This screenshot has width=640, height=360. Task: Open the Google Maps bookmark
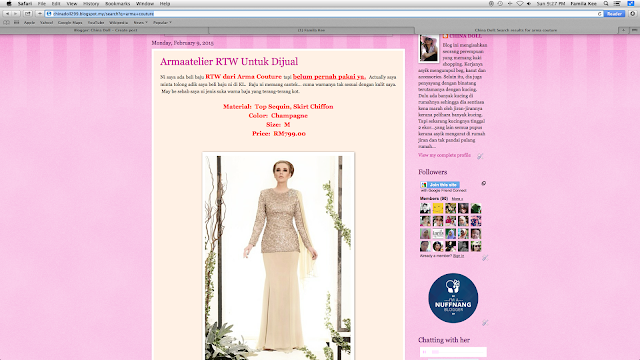click(70, 22)
